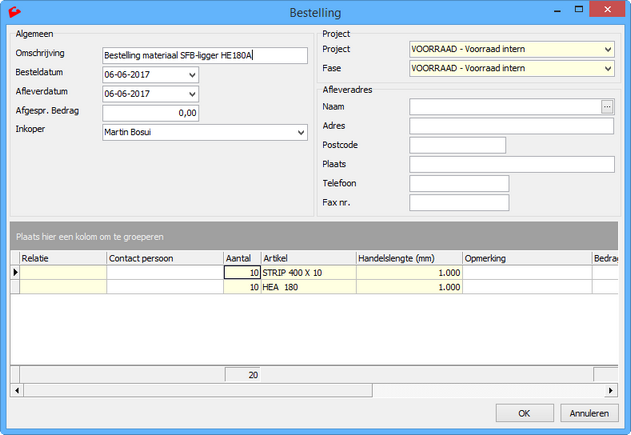
Task: Click the Postcode input field
Action: (458, 145)
